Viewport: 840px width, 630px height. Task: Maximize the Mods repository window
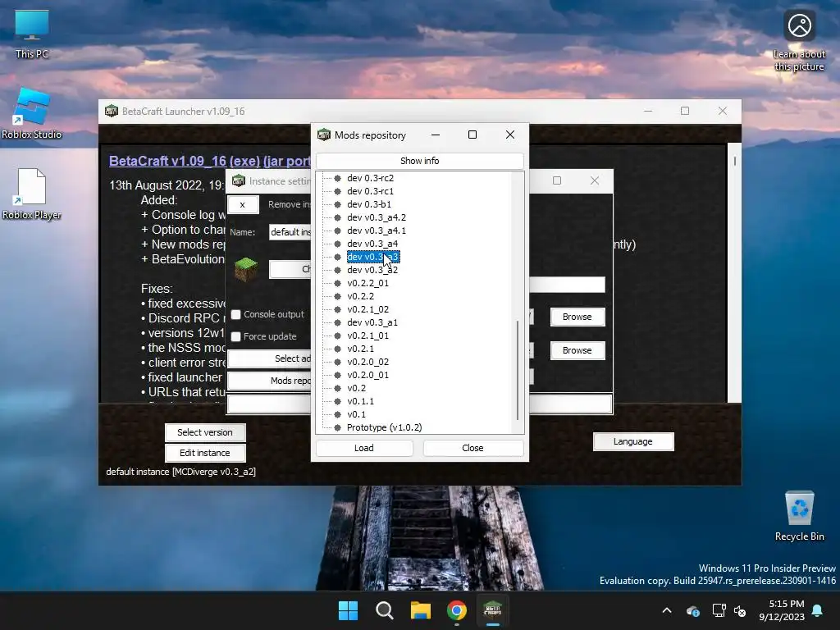coord(472,135)
